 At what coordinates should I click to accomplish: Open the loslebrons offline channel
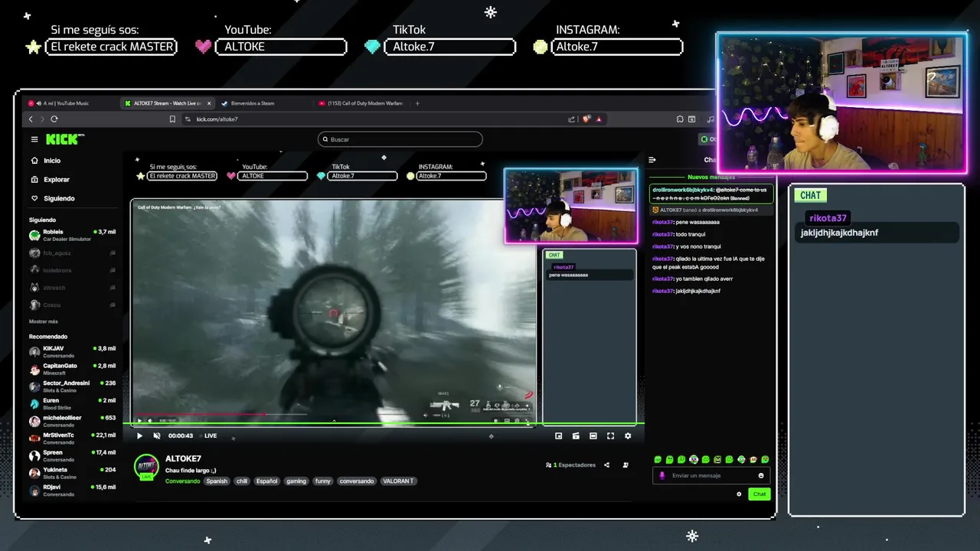click(73, 270)
